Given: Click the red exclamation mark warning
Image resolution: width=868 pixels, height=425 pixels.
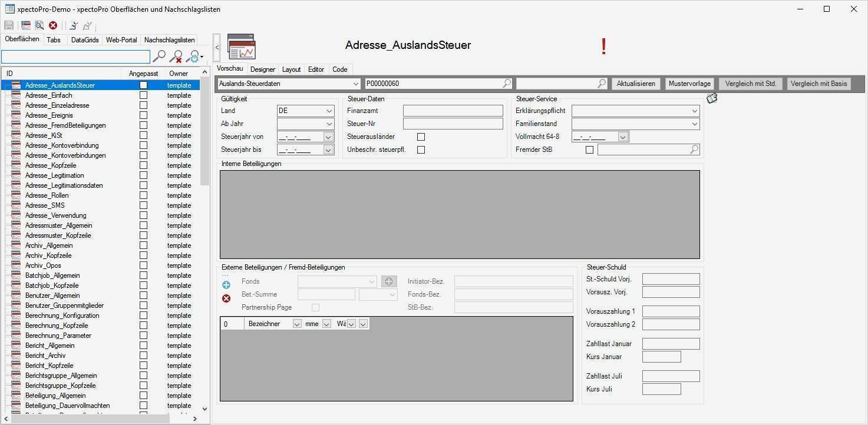Looking at the screenshot, I should tap(603, 47).
